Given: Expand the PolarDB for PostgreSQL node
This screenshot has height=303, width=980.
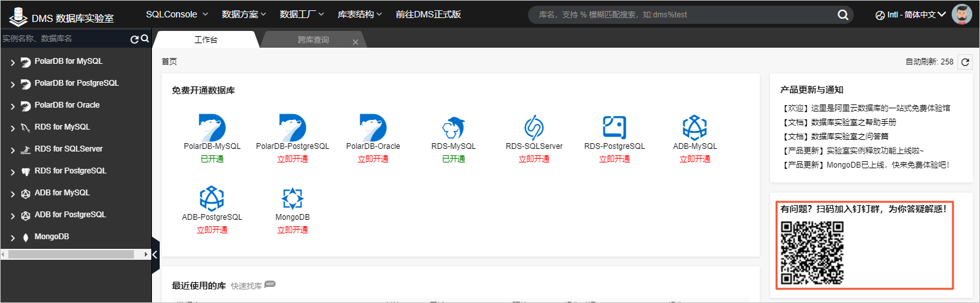Looking at the screenshot, I should coord(12,84).
